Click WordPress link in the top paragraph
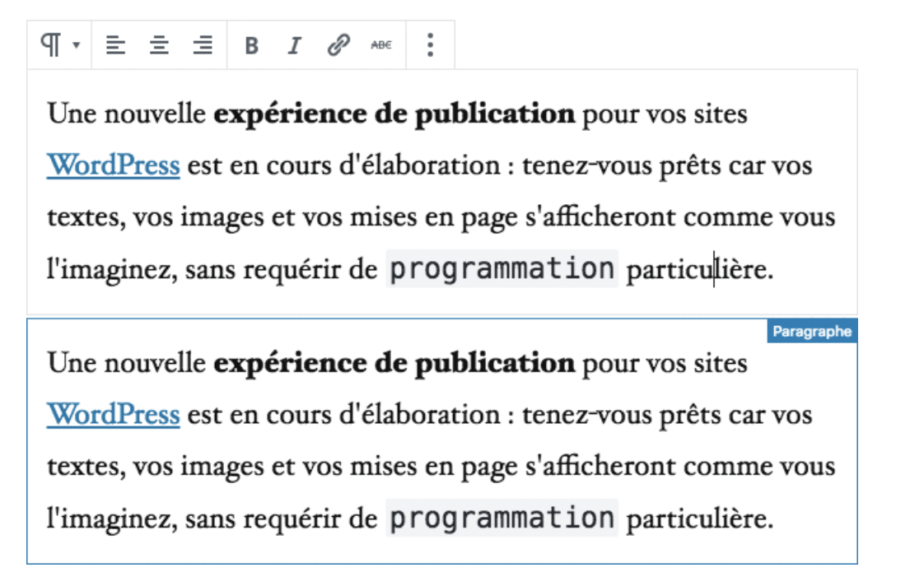Viewport: 924px width, 586px height. coord(113,166)
